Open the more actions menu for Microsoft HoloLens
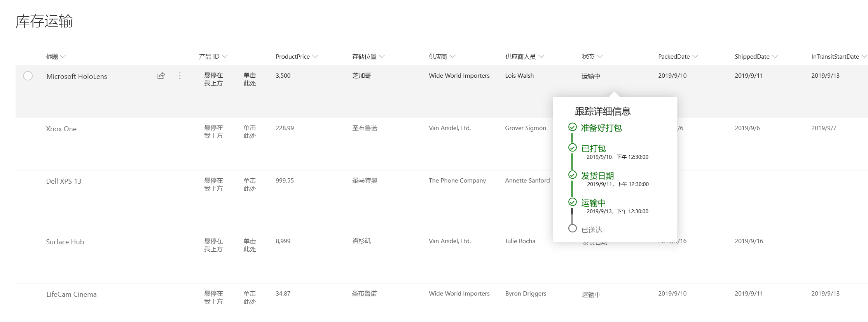Screen dimensions: 868x322 click(x=180, y=76)
